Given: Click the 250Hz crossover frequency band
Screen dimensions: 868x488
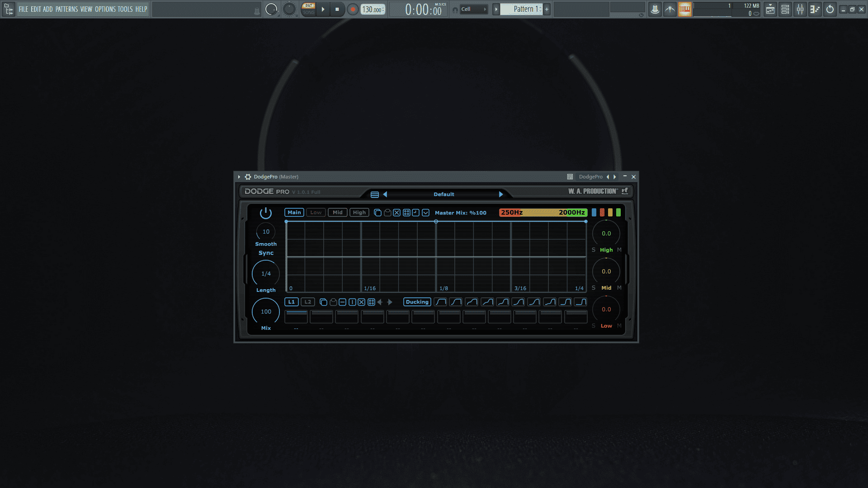Looking at the screenshot, I should pos(512,212).
